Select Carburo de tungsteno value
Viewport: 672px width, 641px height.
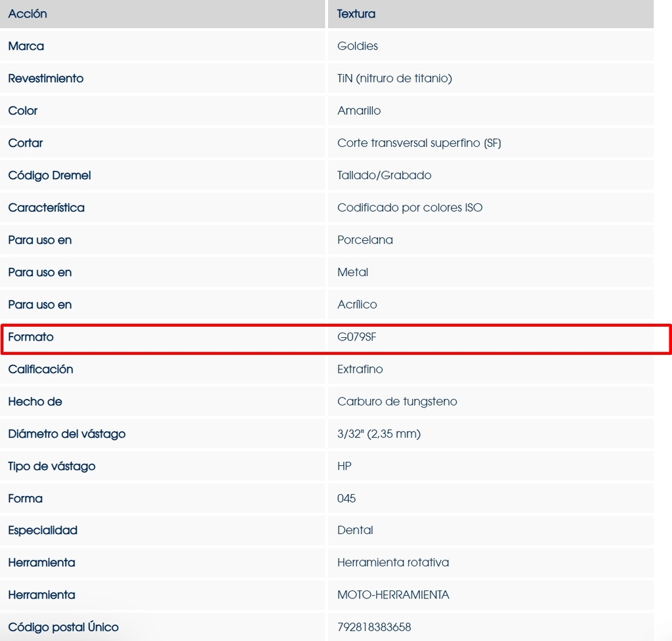click(x=397, y=402)
